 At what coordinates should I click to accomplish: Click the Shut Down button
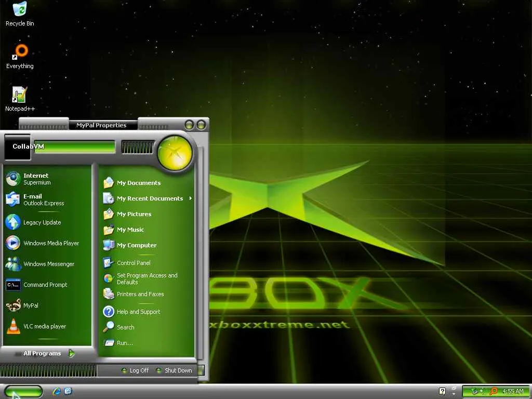pos(174,370)
